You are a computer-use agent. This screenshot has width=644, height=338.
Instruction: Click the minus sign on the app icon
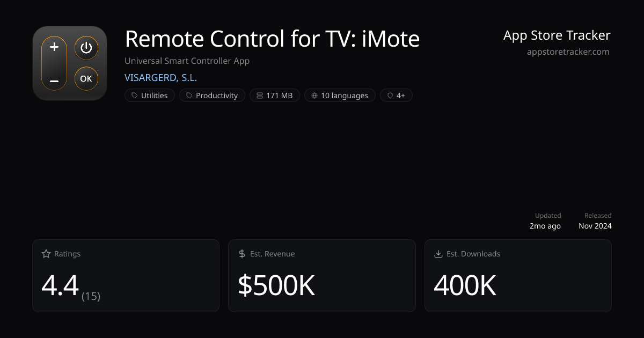(x=54, y=81)
